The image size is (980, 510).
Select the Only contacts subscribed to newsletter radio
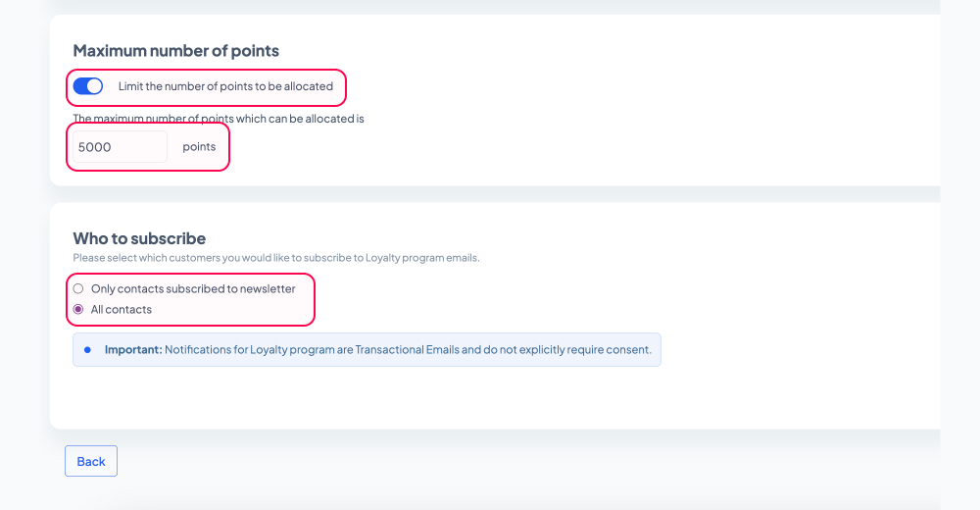78,288
